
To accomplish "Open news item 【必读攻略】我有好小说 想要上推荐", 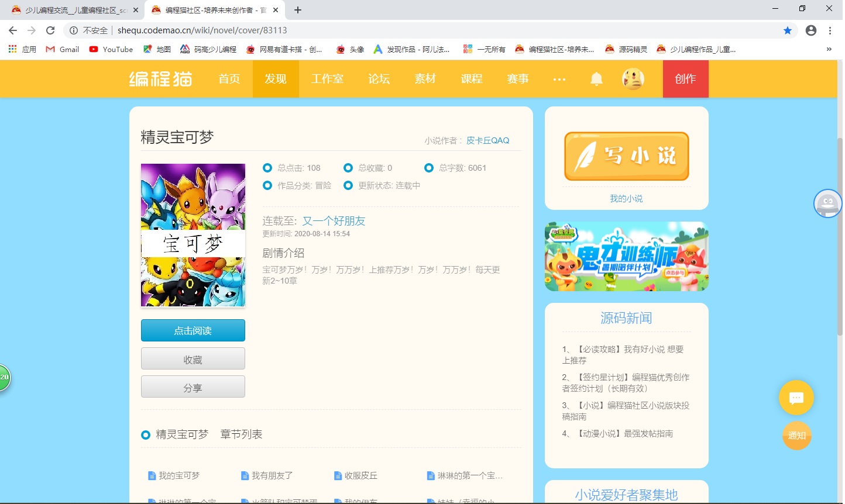I will pyautogui.click(x=627, y=355).
